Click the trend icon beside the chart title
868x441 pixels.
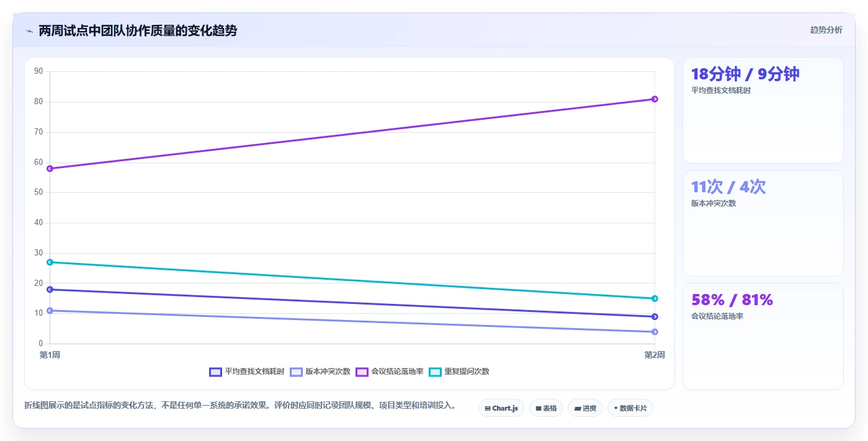[x=29, y=31]
